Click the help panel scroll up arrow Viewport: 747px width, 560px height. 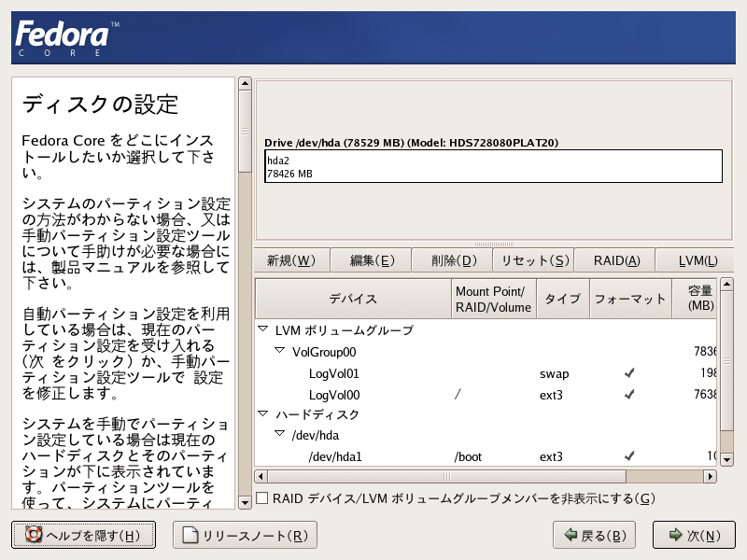[x=245, y=84]
